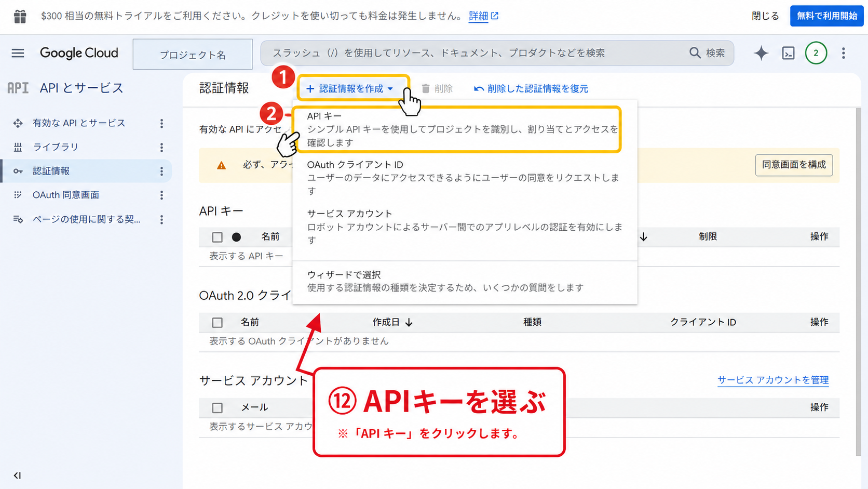The width and height of the screenshot is (868, 489).
Task: Collapse the sidebar with bottom-left arrow
Action: 17,475
